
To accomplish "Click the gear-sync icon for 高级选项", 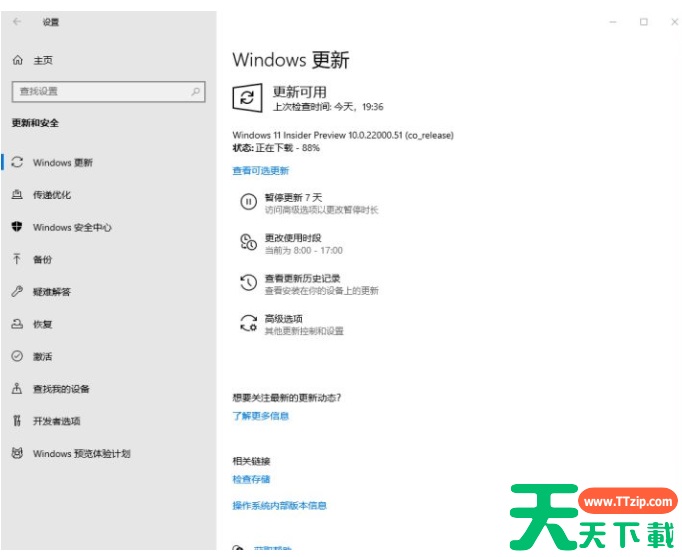I will click(248, 323).
